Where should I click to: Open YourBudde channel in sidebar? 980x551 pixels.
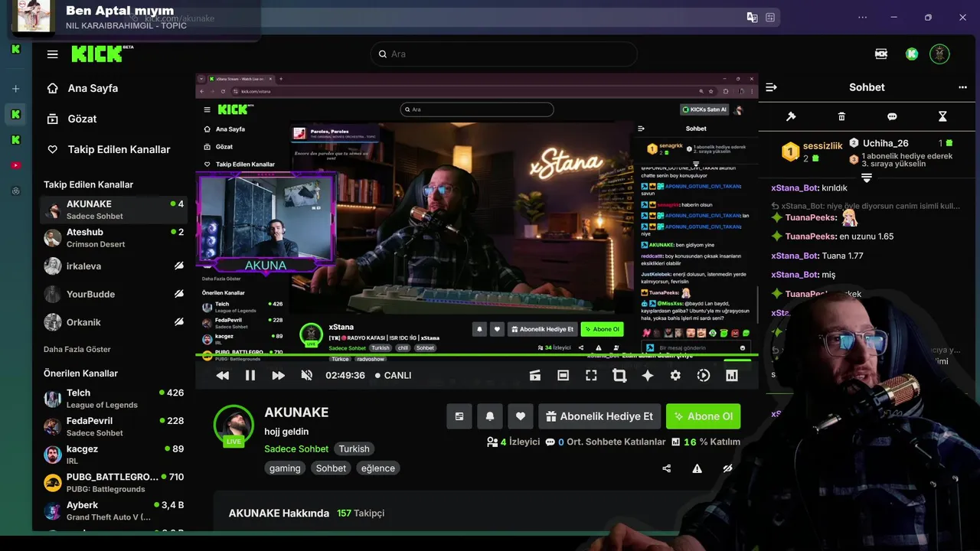(x=114, y=294)
